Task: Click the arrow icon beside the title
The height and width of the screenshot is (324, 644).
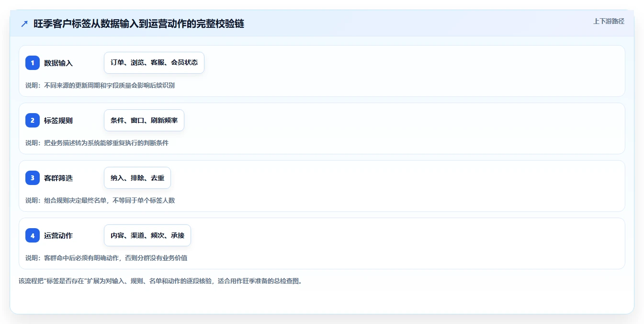Action: (24, 24)
